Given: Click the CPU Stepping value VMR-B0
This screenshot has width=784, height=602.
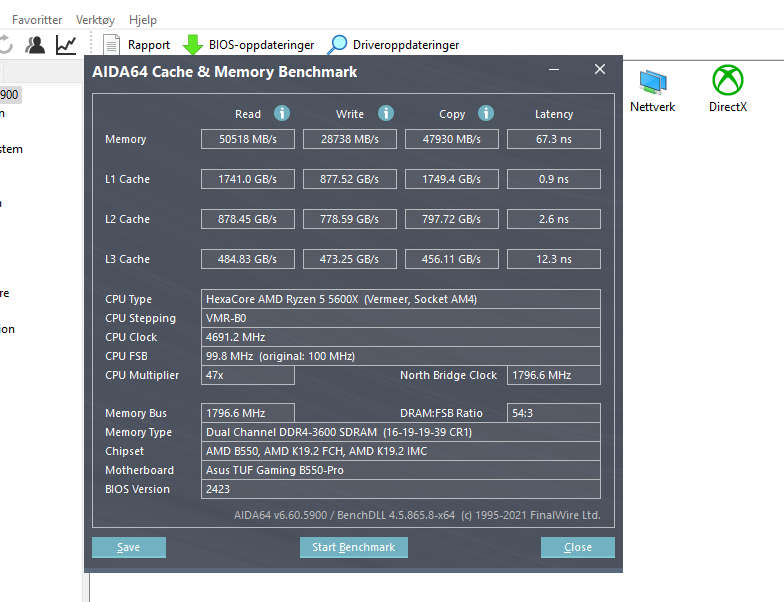Looking at the screenshot, I should (x=401, y=318).
